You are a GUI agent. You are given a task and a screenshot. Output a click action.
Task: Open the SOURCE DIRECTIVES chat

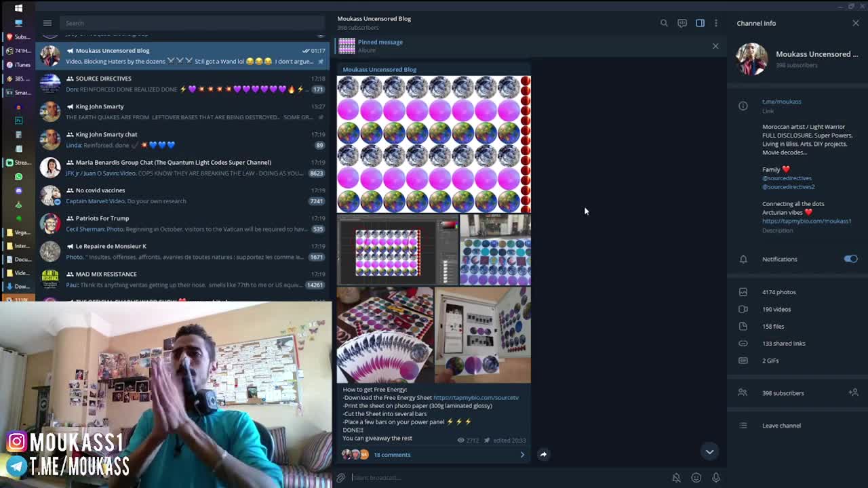tap(183, 83)
